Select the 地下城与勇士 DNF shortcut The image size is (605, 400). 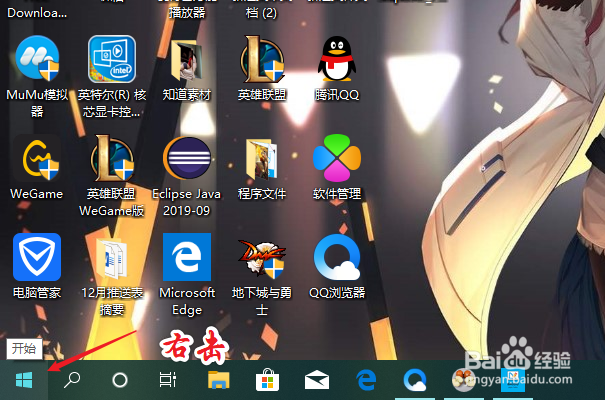[262, 258]
